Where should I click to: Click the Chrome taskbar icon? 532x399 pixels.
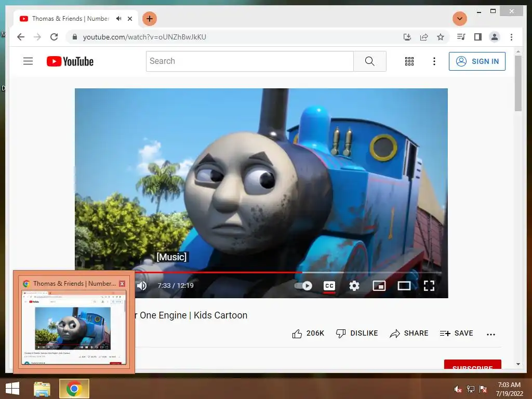(74, 389)
